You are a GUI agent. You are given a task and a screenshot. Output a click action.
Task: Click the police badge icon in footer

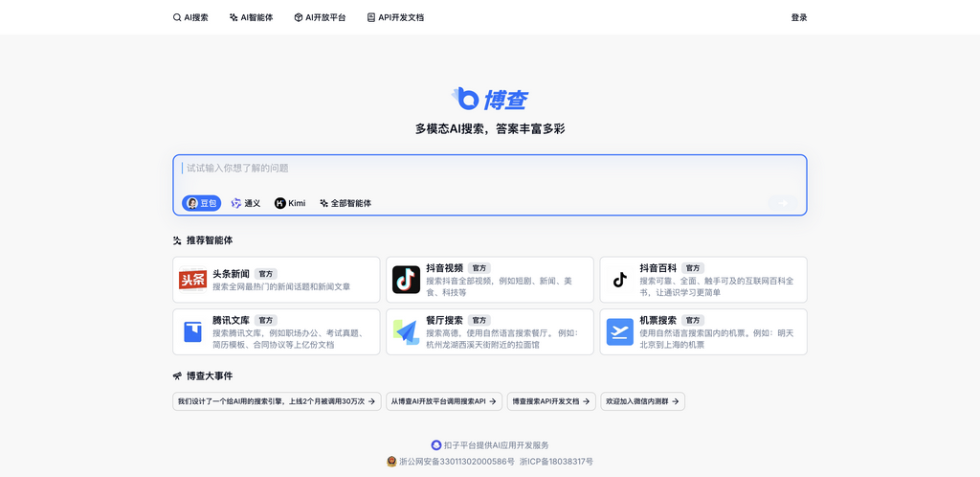(391, 462)
